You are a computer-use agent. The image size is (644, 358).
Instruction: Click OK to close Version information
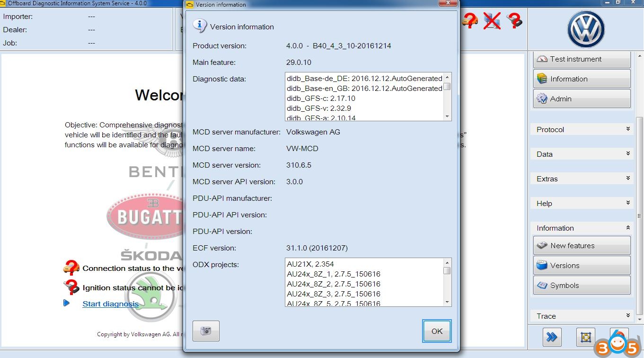tap(437, 331)
